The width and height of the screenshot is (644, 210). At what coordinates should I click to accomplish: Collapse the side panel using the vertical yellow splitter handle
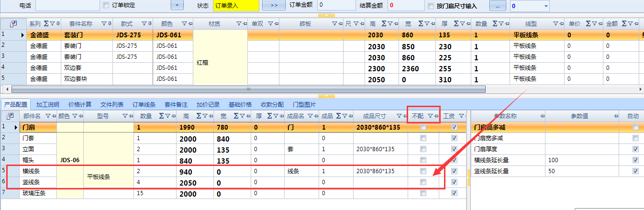pos(468,177)
